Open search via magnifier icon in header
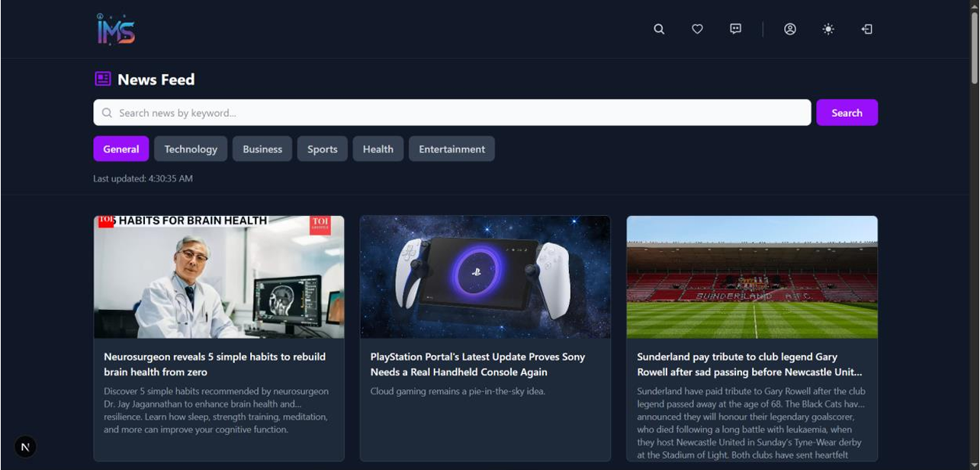Viewport: 980px width, 470px height. [x=659, y=29]
